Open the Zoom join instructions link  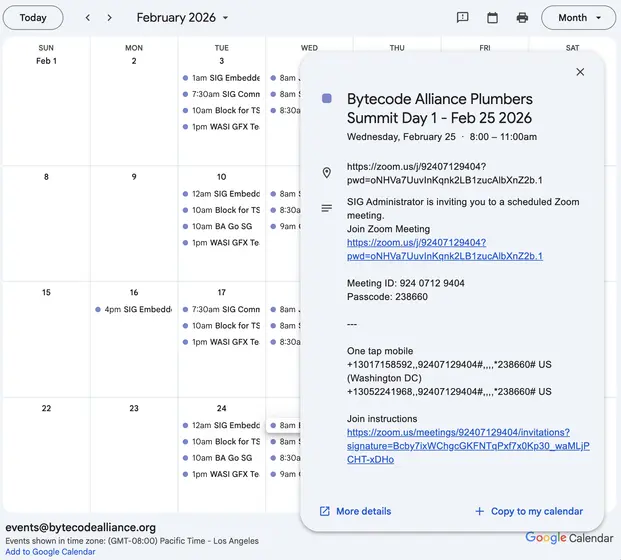click(x=467, y=446)
